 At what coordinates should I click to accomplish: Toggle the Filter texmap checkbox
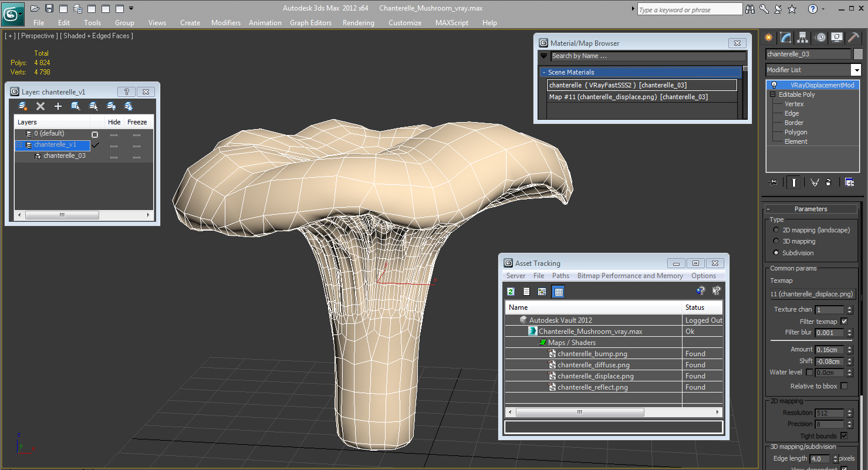[x=844, y=322]
